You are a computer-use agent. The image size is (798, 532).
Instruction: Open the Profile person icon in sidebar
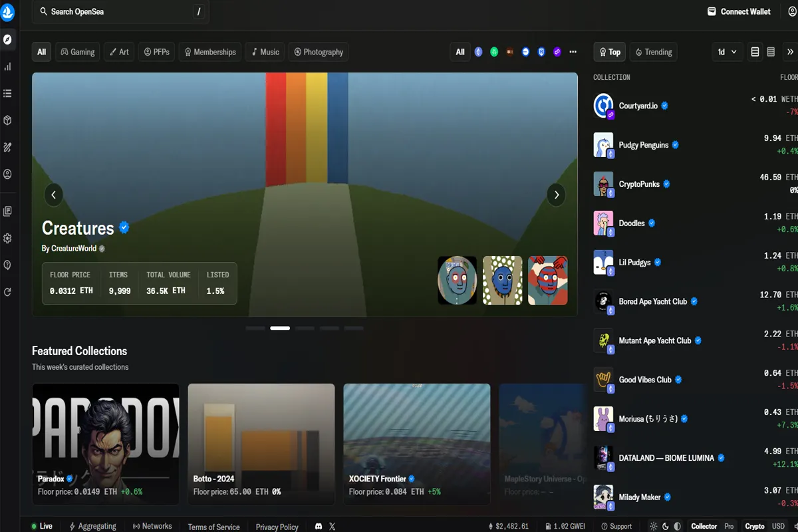tap(8, 174)
